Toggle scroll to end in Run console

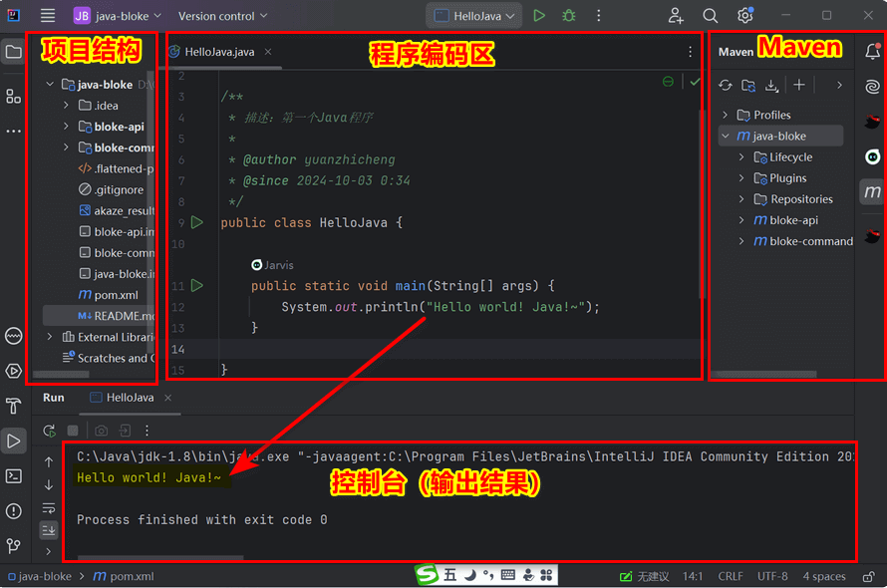(x=49, y=530)
